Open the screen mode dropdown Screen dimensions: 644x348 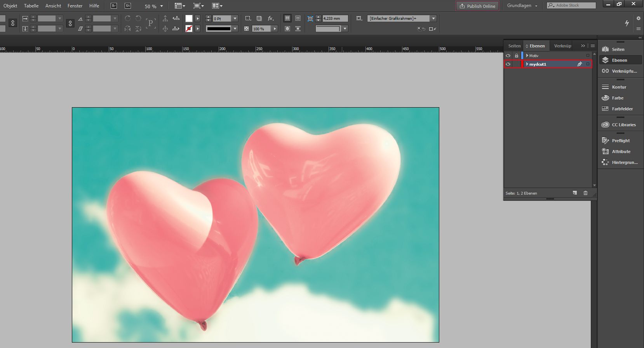point(198,6)
